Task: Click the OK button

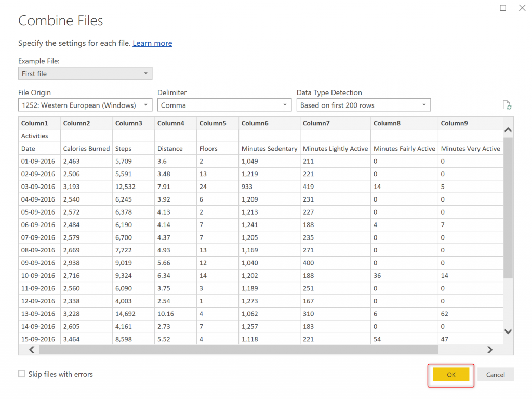Action: [451, 375]
